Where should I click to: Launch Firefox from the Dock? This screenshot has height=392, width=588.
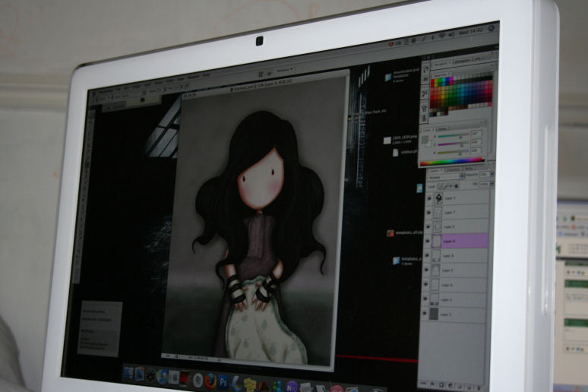pos(210,380)
